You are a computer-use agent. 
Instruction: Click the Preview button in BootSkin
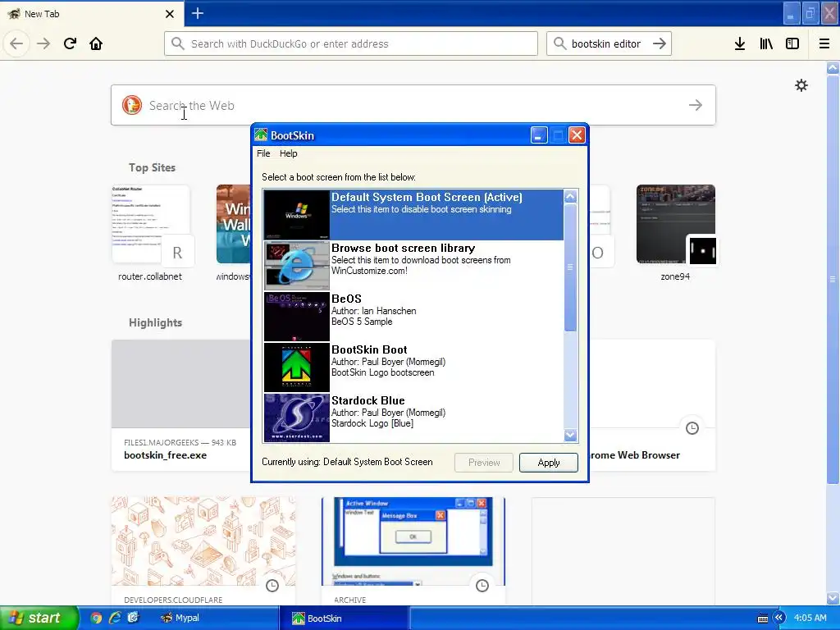484,463
